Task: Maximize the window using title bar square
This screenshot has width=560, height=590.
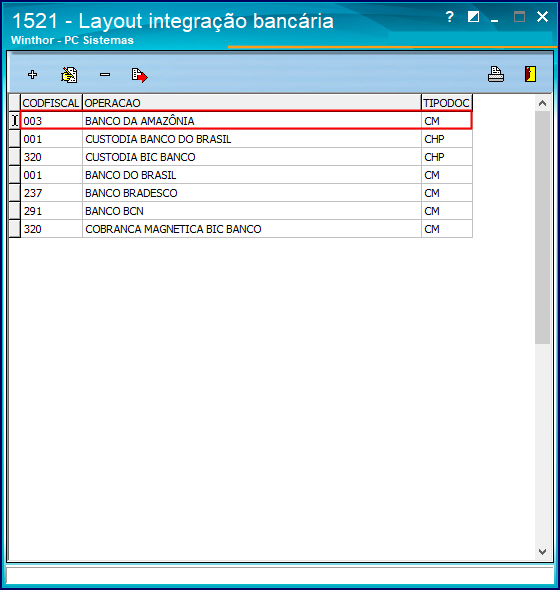Action: [519, 17]
